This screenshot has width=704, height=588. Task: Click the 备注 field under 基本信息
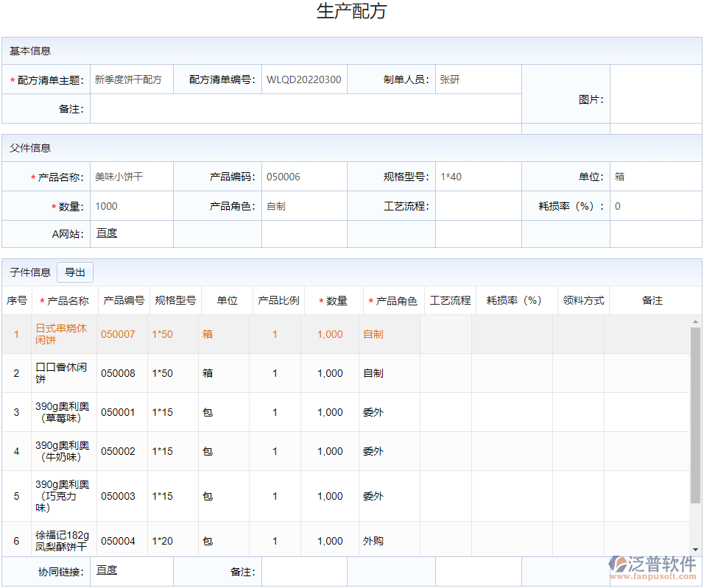click(305, 109)
